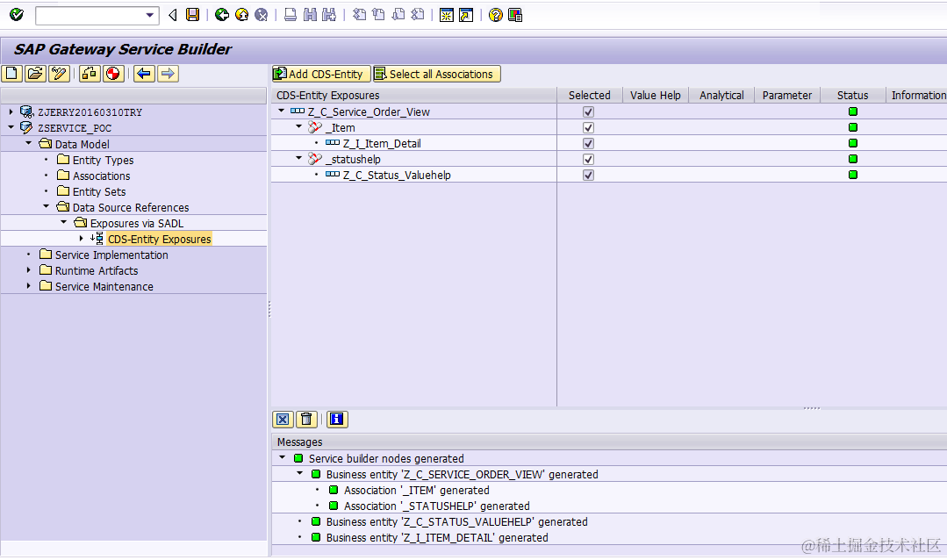
Task: Click inside the command input field
Action: pyautogui.click(x=90, y=15)
